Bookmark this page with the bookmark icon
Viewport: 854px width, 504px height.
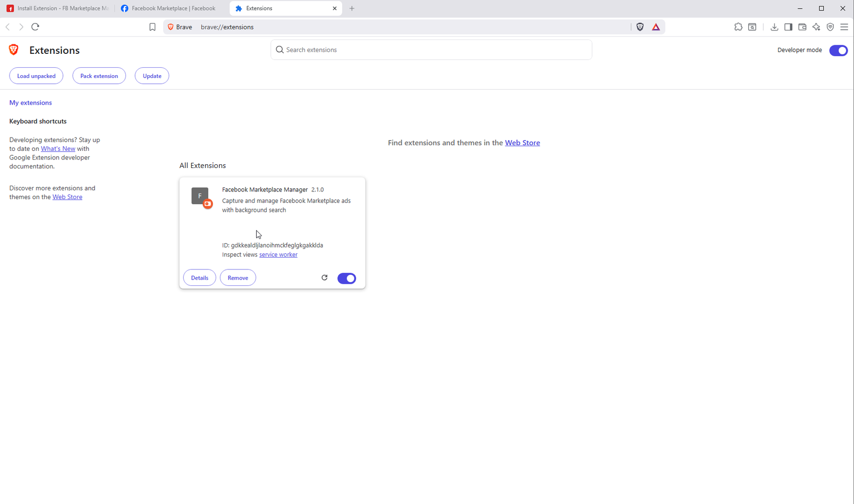click(x=152, y=27)
